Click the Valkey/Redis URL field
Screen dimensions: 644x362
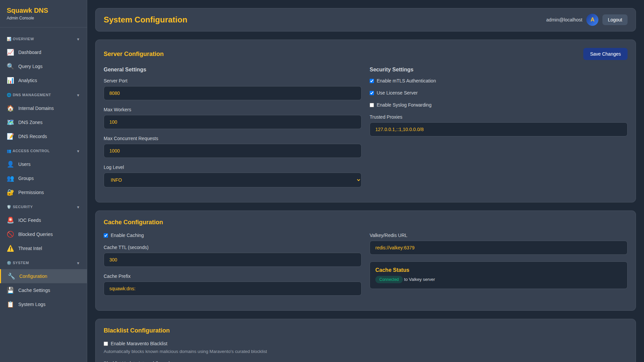[498, 248]
